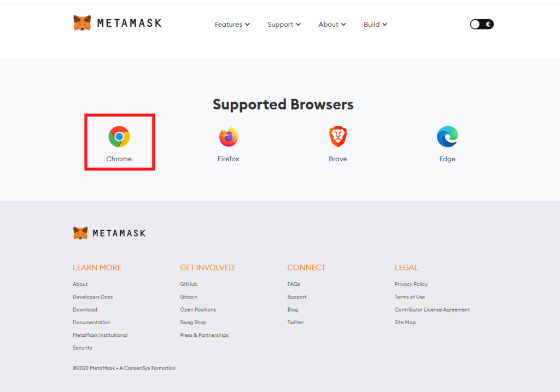
Task: Select the Brave lion icon
Action: tap(338, 136)
